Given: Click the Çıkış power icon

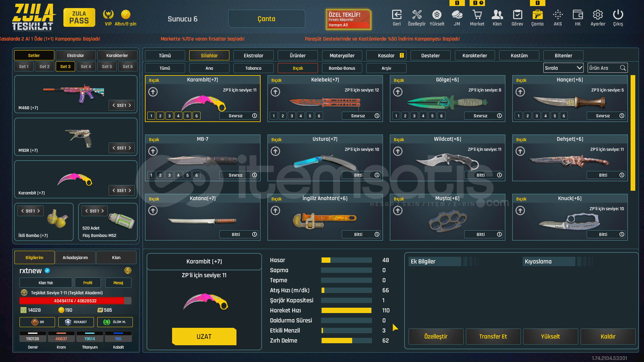Looking at the screenshot, I should click(618, 15).
